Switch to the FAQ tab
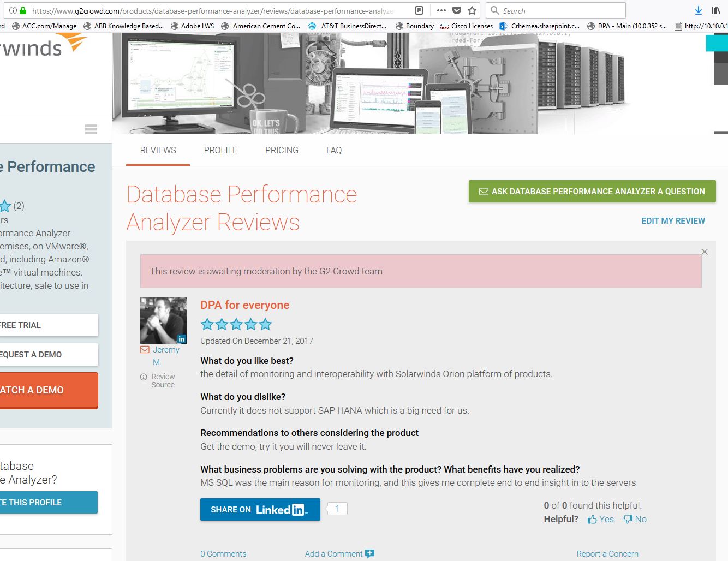 [334, 150]
